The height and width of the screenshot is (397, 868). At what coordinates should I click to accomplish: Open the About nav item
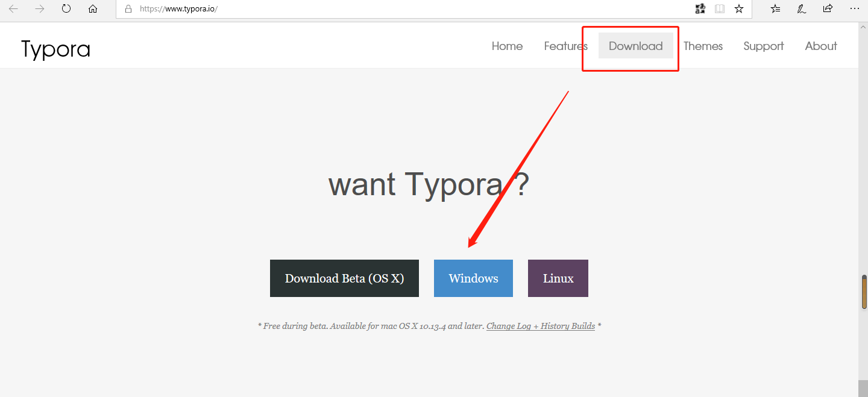click(x=821, y=46)
